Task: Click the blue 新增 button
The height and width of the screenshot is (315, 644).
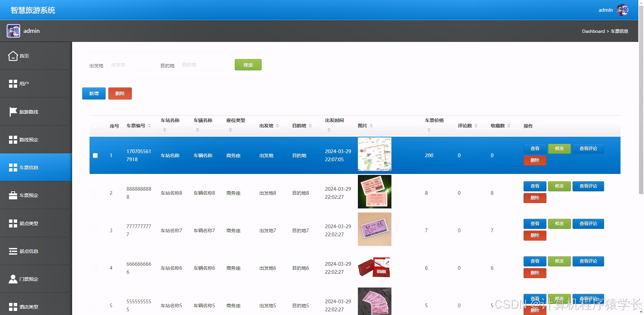Action: 94,93
